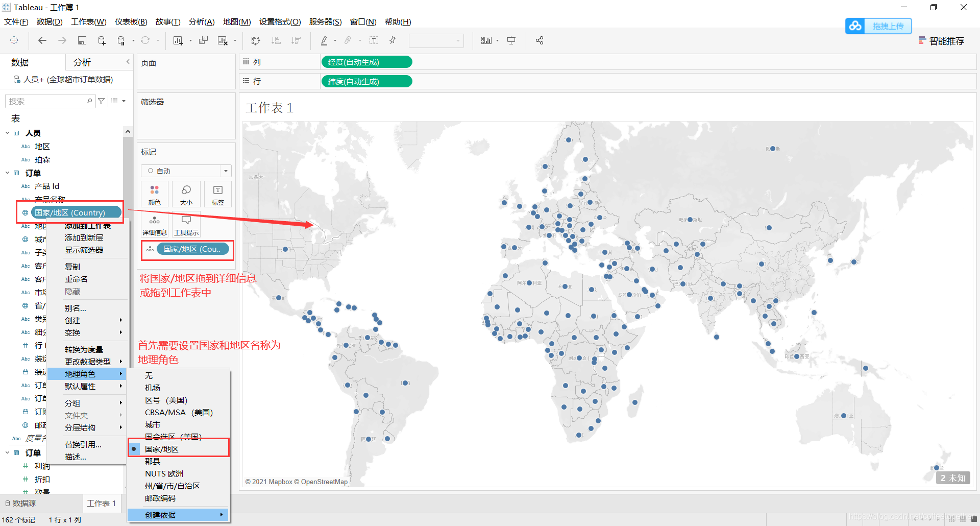Create a new worksheet from toolbar
Viewport: 980px width, 526px height.
[178, 40]
